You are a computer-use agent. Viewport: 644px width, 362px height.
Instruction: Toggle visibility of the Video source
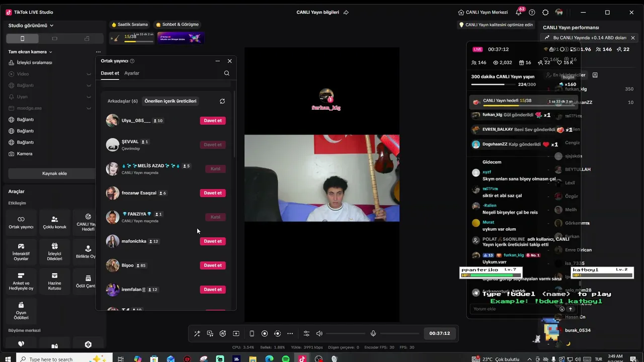pos(89,74)
